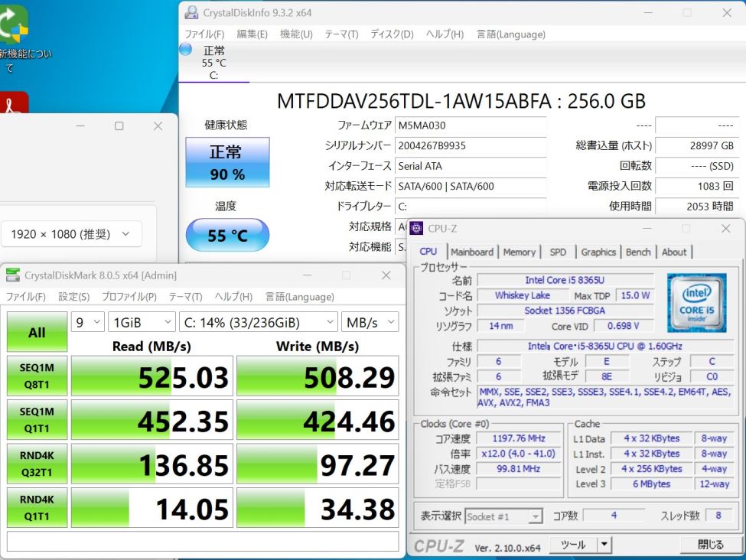
Task: Open テーマ(T) menu in CrystalDiskInfo
Action: point(341,34)
